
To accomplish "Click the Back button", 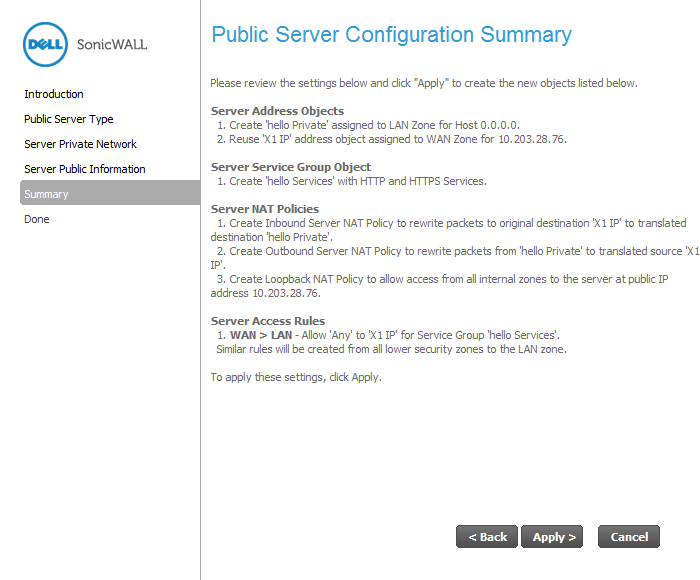I will (487, 536).
